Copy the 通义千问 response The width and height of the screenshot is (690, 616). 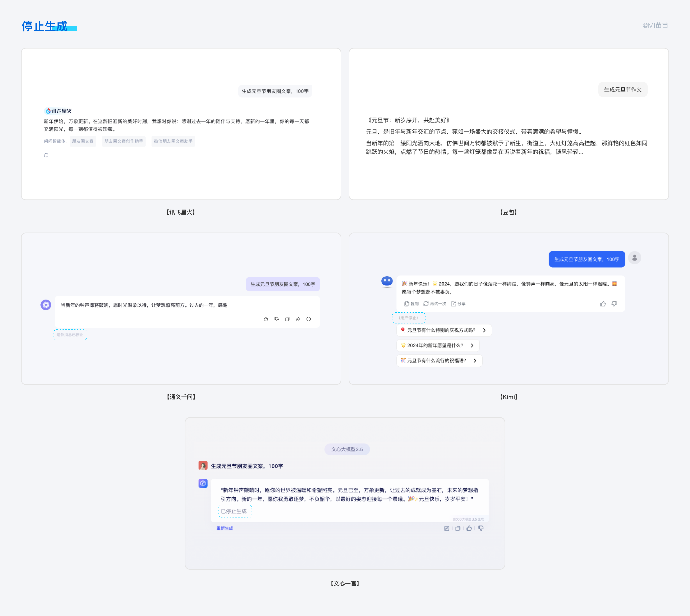click(x=287, y=319)
